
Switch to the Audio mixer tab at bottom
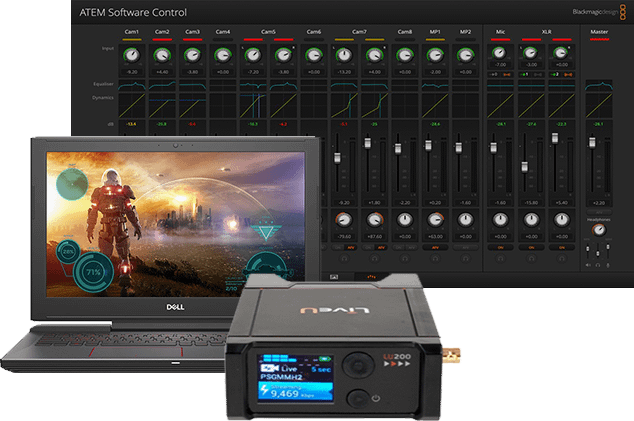point(371,277)
